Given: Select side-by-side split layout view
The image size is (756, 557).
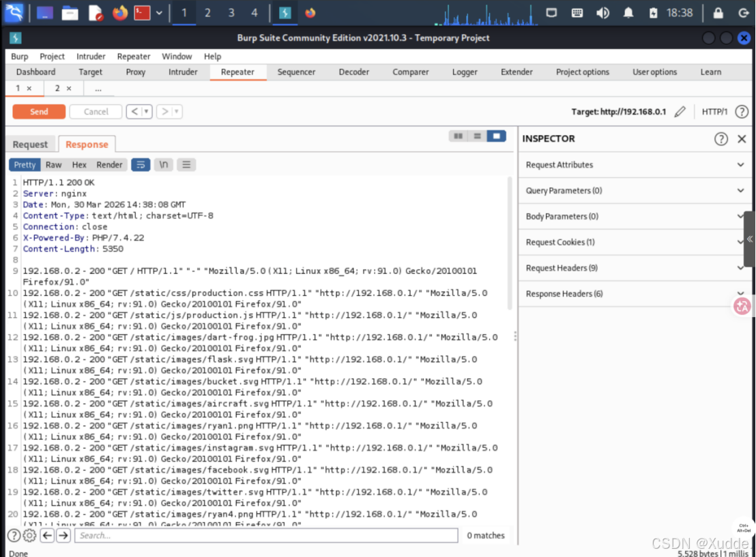Looking at the screenshot, I should (x=458, y=136).
